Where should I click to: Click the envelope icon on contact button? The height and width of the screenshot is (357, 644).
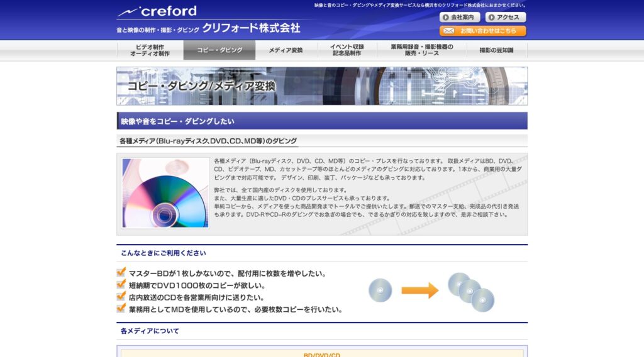448,31
